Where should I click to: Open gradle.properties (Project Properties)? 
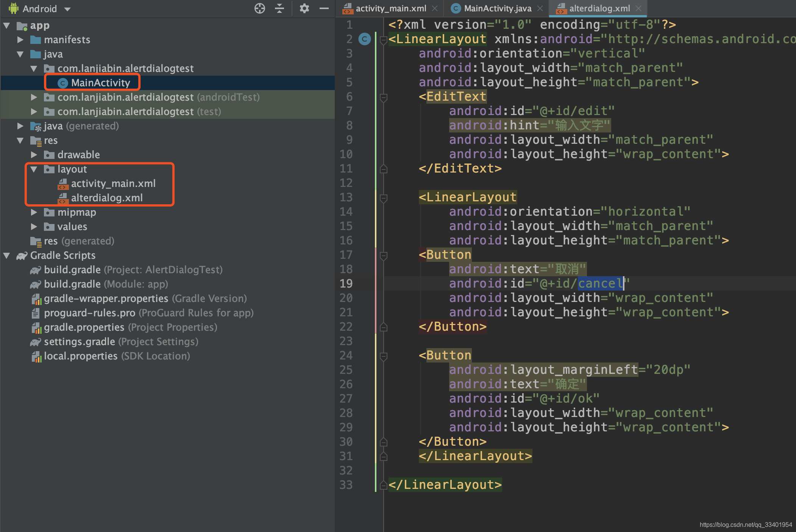coord(123,327)
